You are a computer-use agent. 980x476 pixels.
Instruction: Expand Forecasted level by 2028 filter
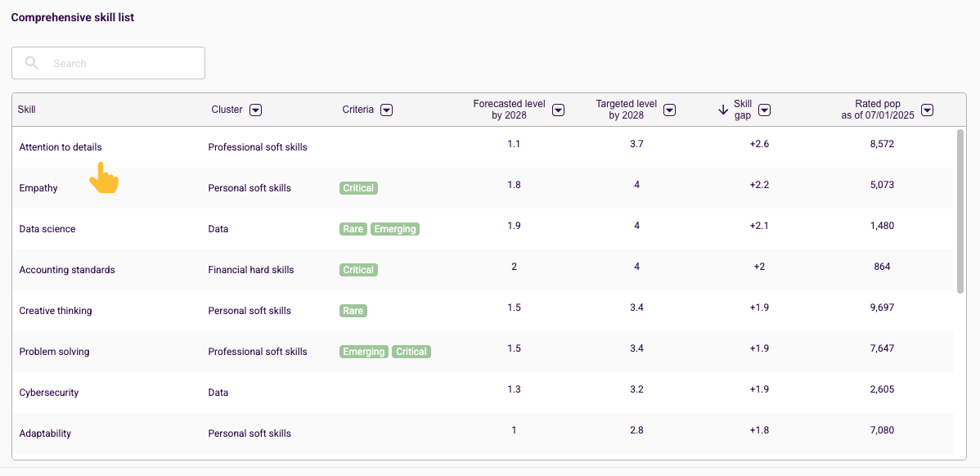click(559, 110)
